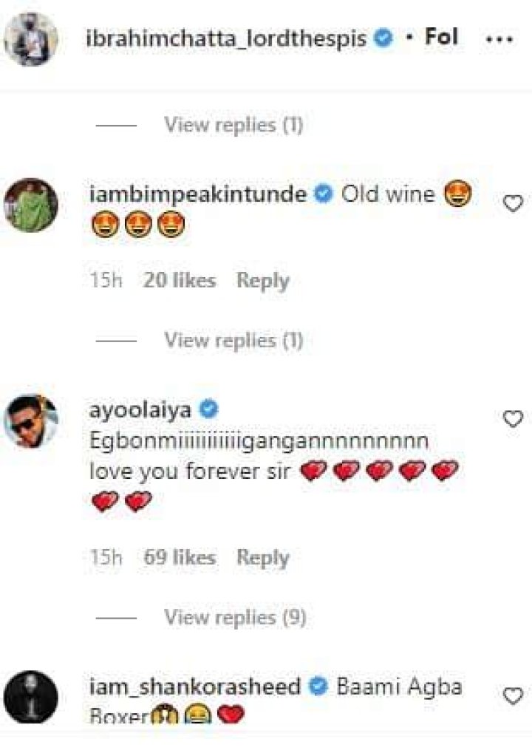Reply to iambimpeakintunde's comment
532x756 pixels.
coord(262,281)
